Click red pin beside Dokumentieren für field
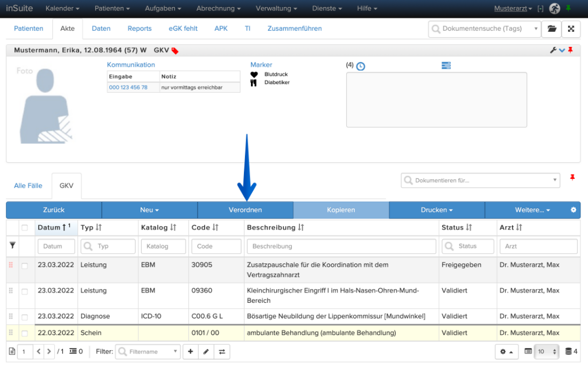The width and height of the screenshot is (588, 368). [x=572, y=177]
